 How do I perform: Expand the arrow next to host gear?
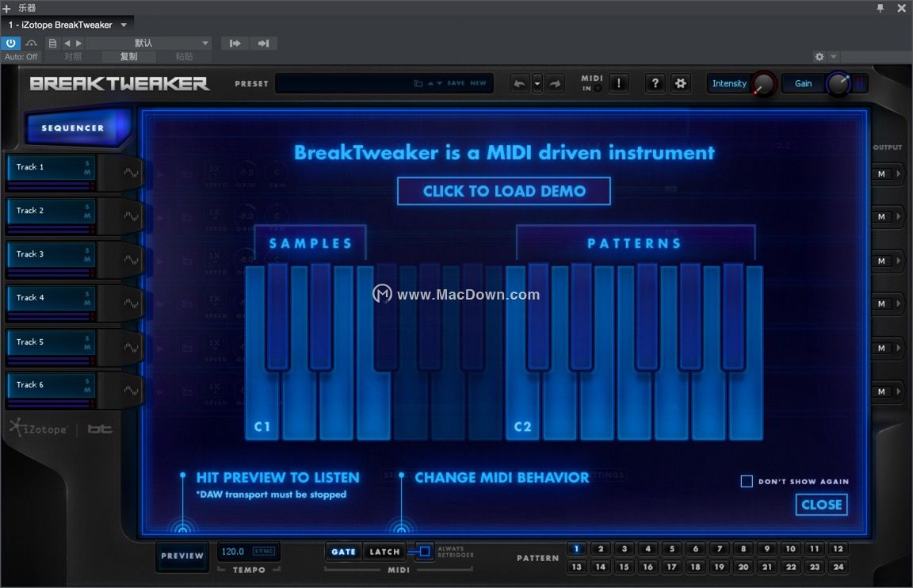tap(833, 56)
